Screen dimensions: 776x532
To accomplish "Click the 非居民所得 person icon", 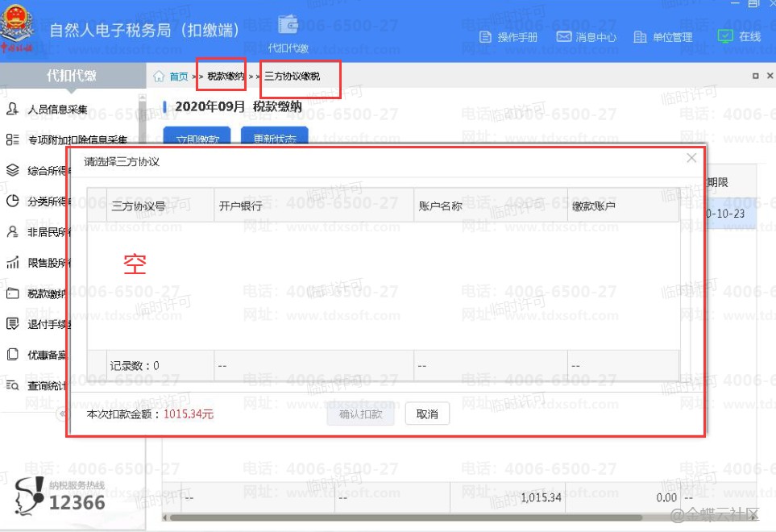I will pos(12,231).
